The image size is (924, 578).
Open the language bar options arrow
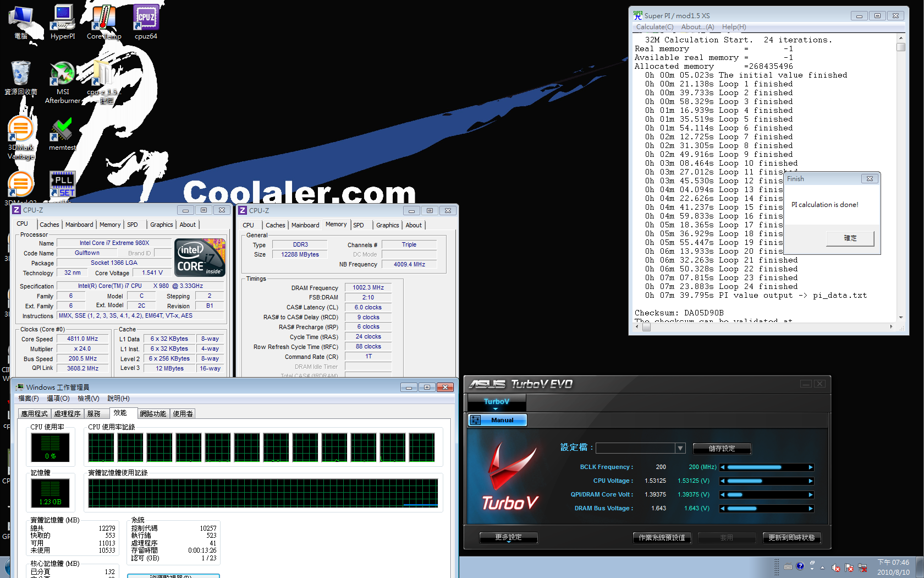pos(812,569)
